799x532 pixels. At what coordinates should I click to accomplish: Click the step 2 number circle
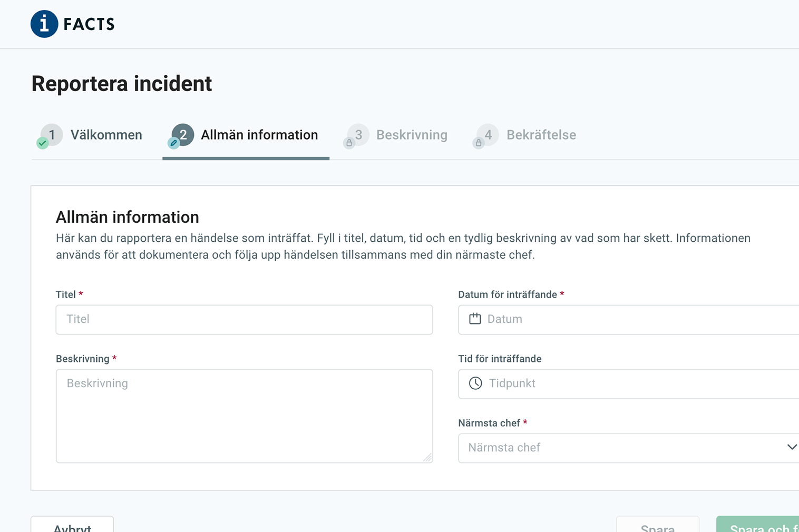pos(183,134)
